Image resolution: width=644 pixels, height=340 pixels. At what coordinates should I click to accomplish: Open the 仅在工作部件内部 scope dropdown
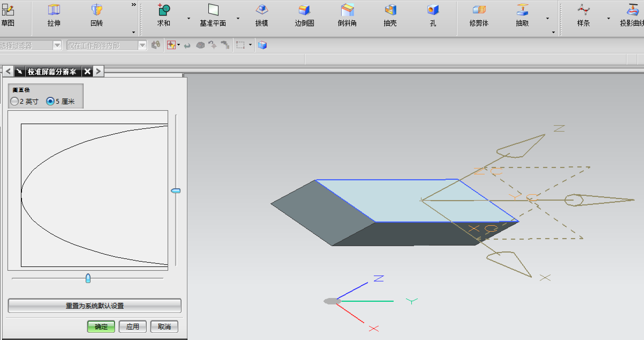coord(142,45)
